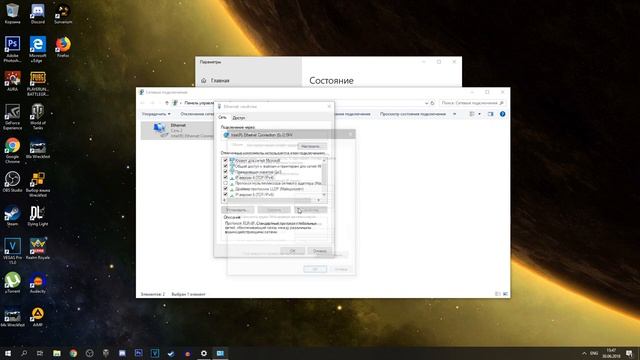
Task: Click Просмотр состояния подключения toolbar item
Action: pyautogui.click(x=413, y=114)
